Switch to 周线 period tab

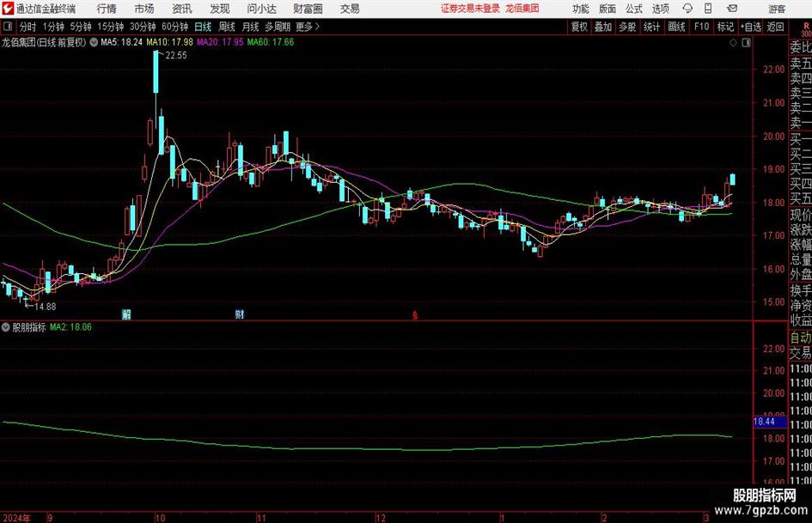click(227, 27)
